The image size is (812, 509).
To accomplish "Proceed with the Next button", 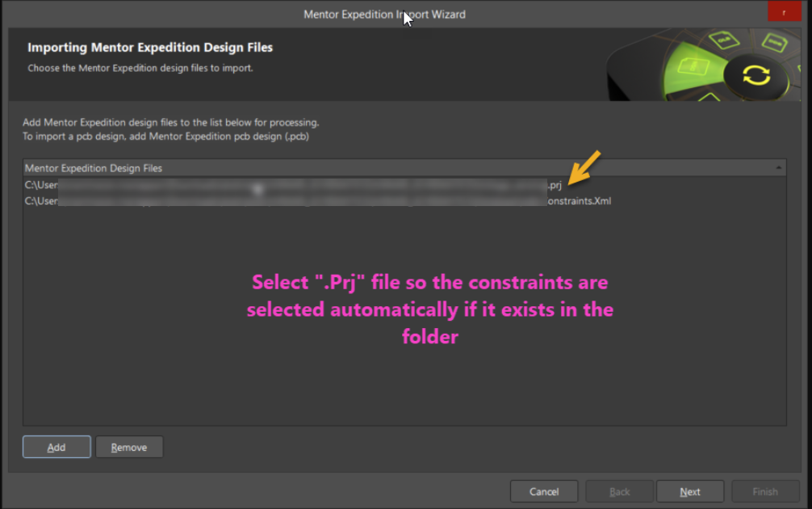I will 690,491.
